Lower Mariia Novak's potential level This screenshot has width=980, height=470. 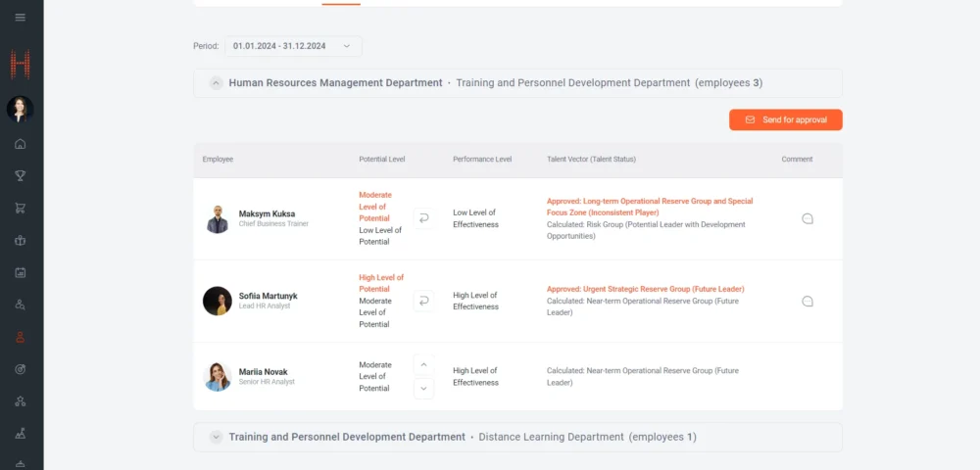coord(423,389)
